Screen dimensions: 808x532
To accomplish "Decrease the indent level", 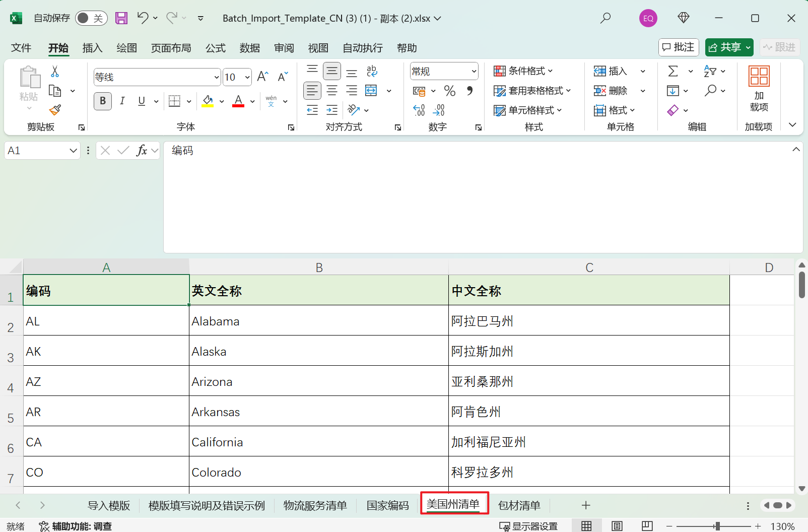I will (312, 110).
